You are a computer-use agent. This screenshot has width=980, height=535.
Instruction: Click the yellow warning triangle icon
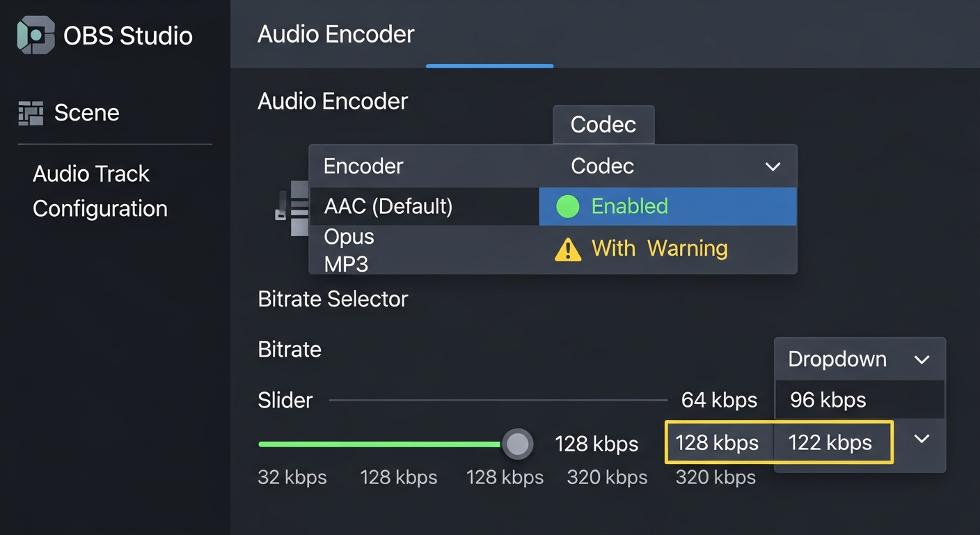pyautogui.click(x=567, y=249)
